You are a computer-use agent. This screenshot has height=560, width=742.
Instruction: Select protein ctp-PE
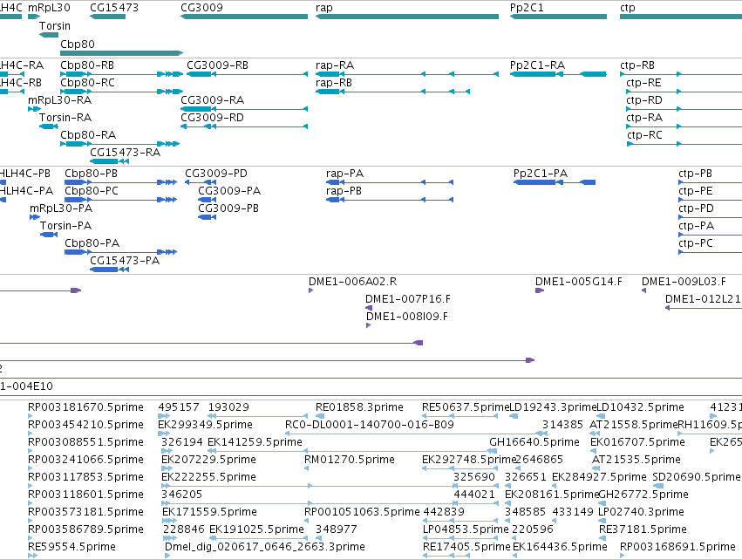696,191
